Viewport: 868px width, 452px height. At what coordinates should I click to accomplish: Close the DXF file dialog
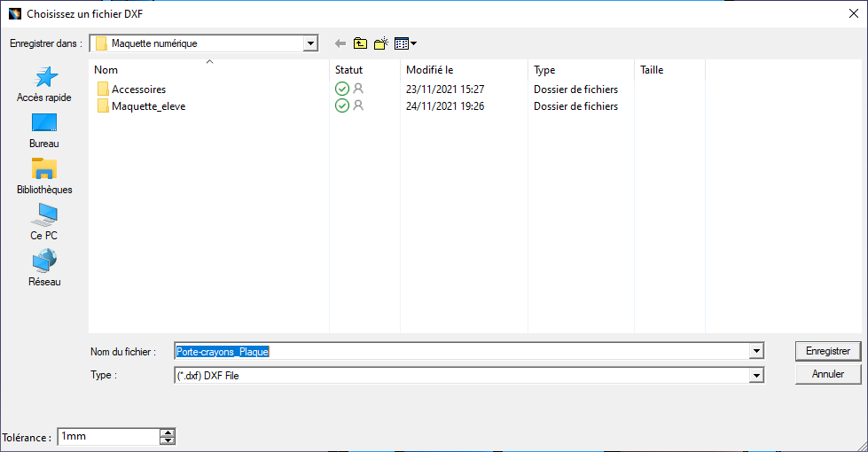click(854, 14)
